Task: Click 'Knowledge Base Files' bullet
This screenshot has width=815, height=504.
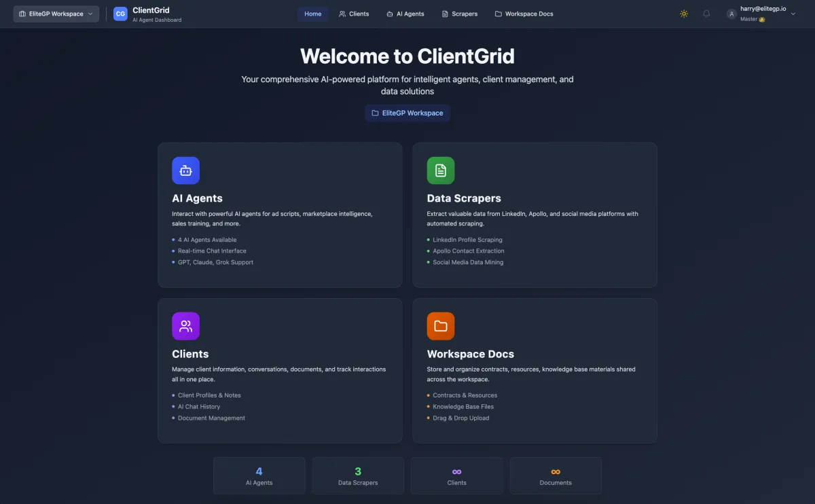Action: pos(463,407)
